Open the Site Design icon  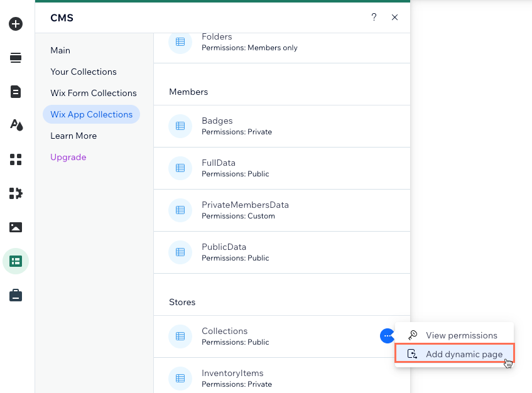click(16, 125)
